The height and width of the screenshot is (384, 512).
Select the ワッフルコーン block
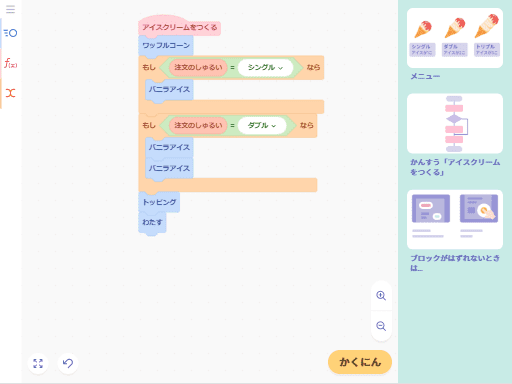166,45
